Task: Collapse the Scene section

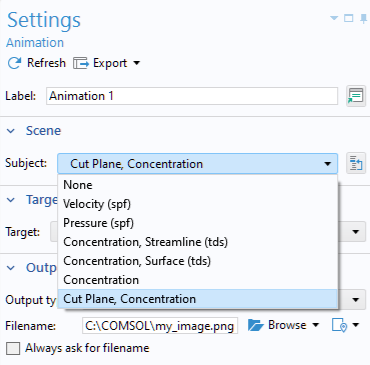Action: 11,131
